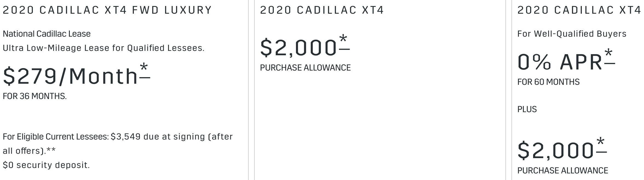Click the FOR 36 MONTHS. label
Image resolution: width=644 pixels, height=180 pixels.
pos(35,96)
